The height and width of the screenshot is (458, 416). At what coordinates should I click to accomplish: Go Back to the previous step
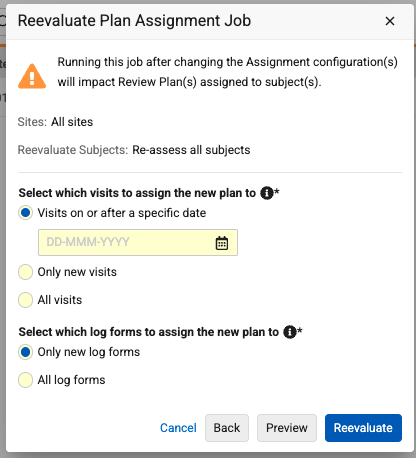click(227, 428)
